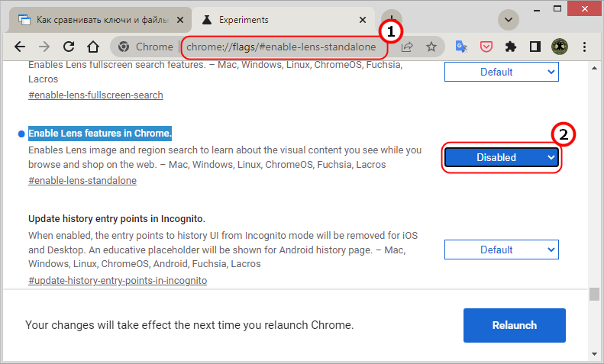Screen dimensions: 604x364
Task: Open the user profile avatar
Action: 559,47
